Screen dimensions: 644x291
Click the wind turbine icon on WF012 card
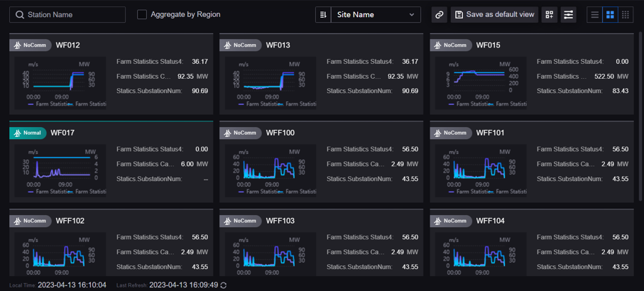18,45
